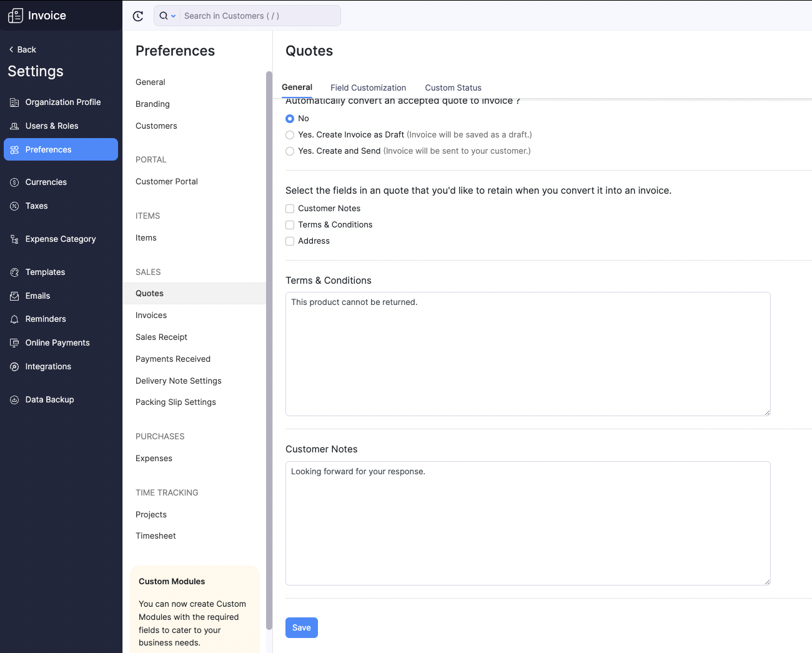Collapse the PURCHASES section header
Viewport: 812px width, 653px height.
coord(160,436)
